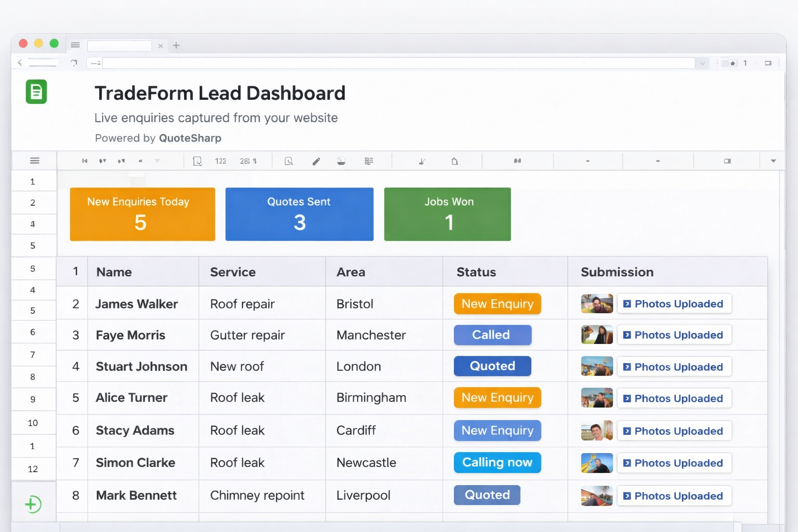Click the browser address bar field
The height and width of the screenshot is (532, 798).
398,63
